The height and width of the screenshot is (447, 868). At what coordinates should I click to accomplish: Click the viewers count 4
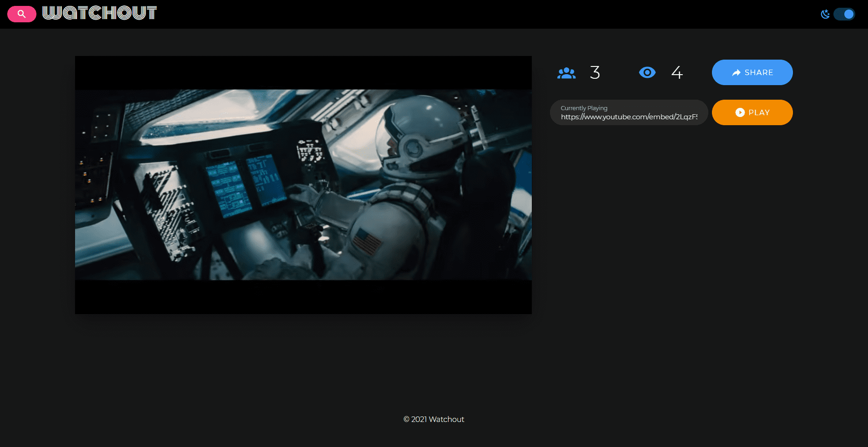677,72
